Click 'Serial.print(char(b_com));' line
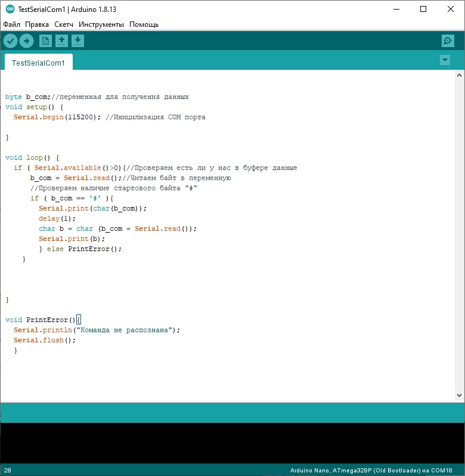The width and height of the screenshot is (465, 476). pyautogui.click(x=92, y=208)
